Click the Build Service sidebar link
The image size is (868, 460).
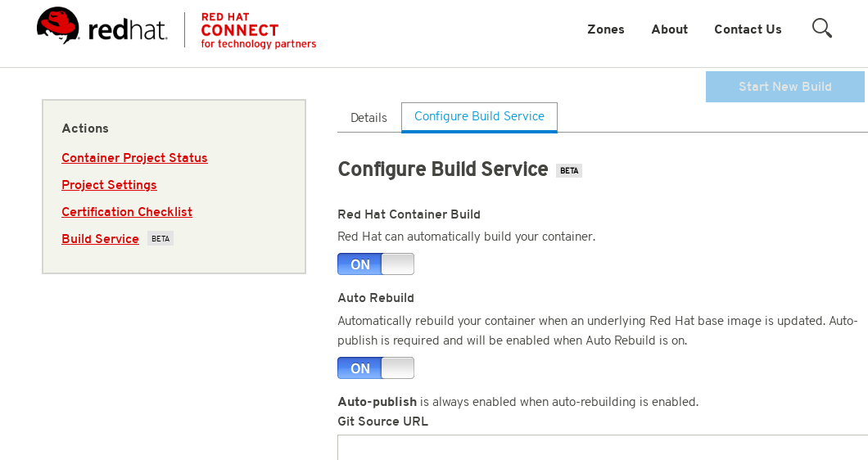coord(100,239)
